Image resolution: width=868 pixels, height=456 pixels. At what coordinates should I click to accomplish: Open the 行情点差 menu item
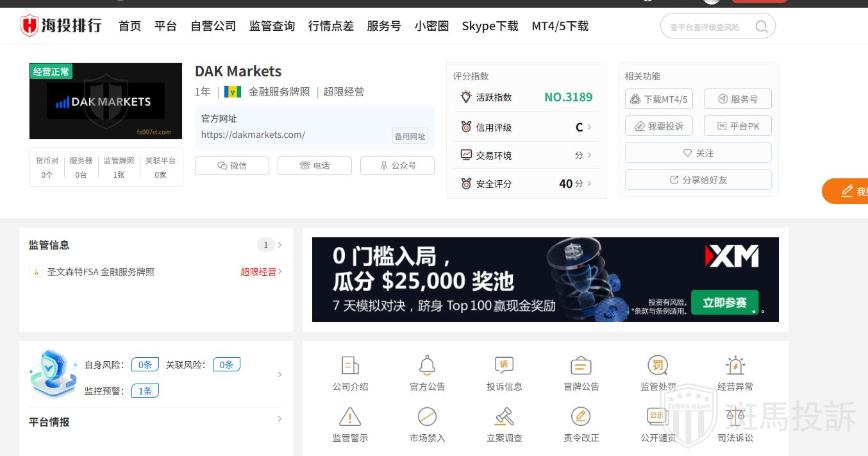tap(331, 26)
